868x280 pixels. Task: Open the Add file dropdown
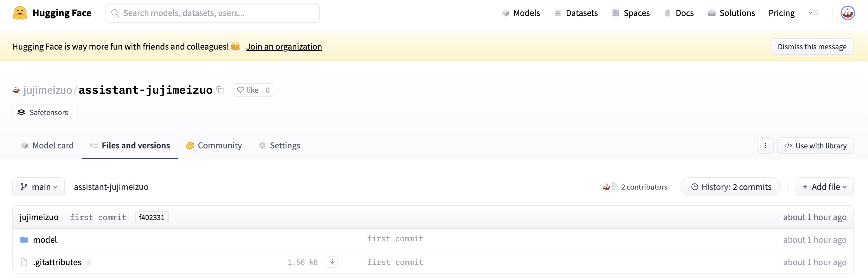pos(824,187)
